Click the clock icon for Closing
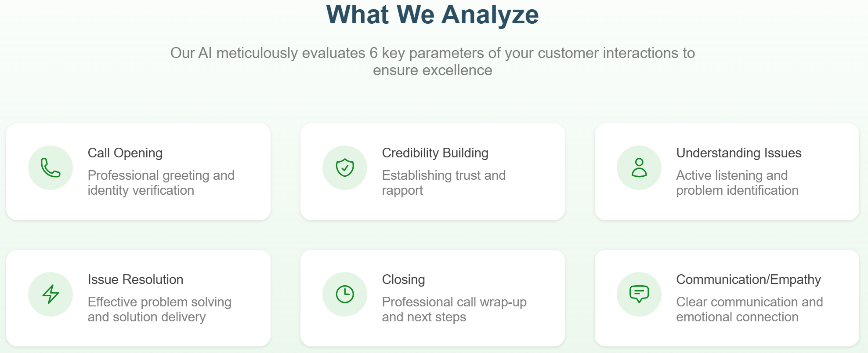 tap(345, 294)
